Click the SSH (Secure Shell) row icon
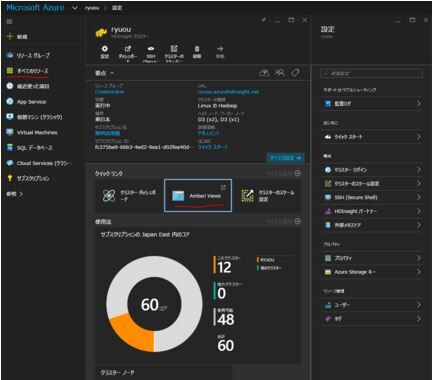The height and width of the screenshot is (380, 434). [x=328, y=197]
